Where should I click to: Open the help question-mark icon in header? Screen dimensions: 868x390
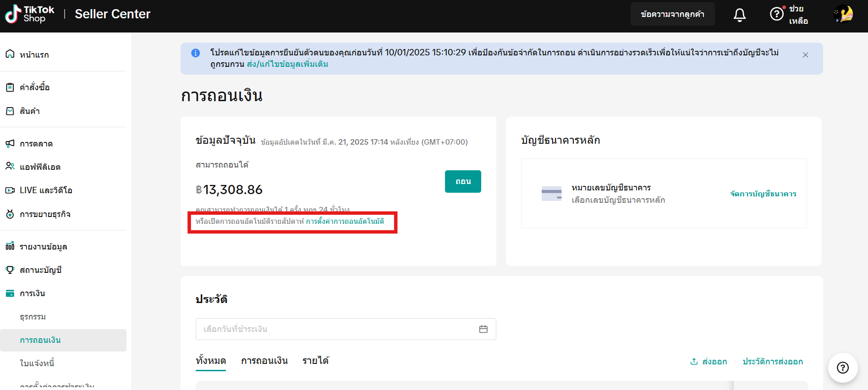[x=777, y=14]
